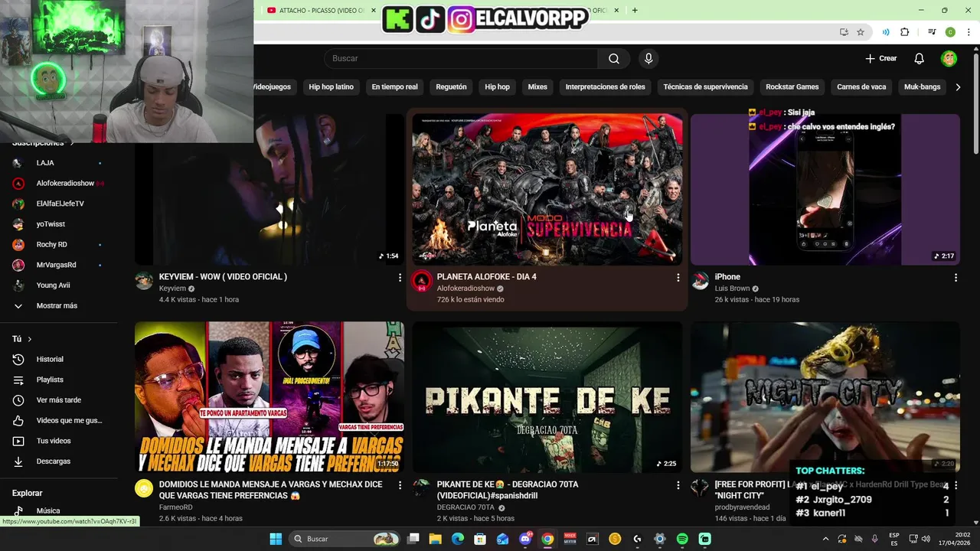
Task: Click the YouTube search magnifier button
Action: 614,58
